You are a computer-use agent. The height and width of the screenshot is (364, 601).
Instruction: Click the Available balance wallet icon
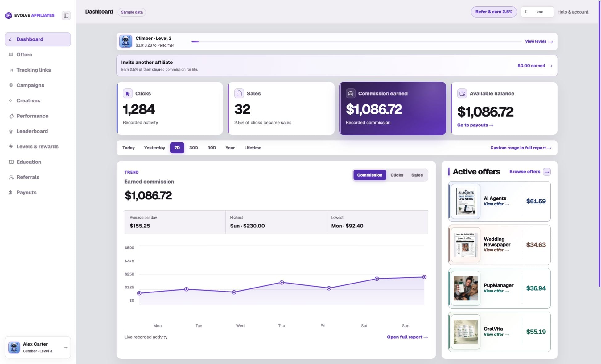tap(462, 93)
